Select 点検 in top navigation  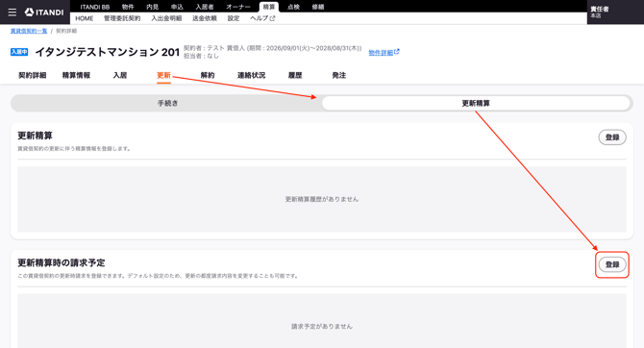coord(293,7)
